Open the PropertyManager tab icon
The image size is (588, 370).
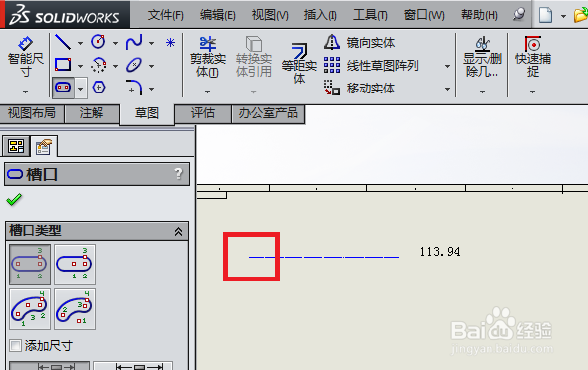[x=44, y=146]
